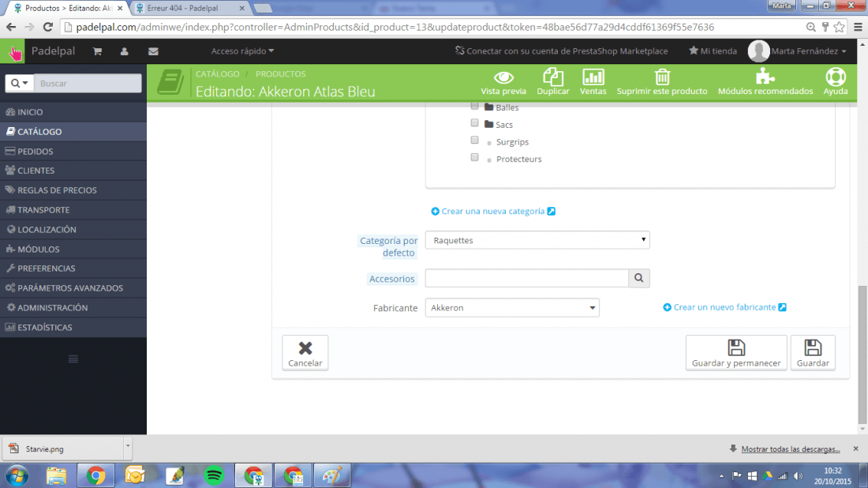Click PRODUCTOS breadcrumb link

point(280,73)
